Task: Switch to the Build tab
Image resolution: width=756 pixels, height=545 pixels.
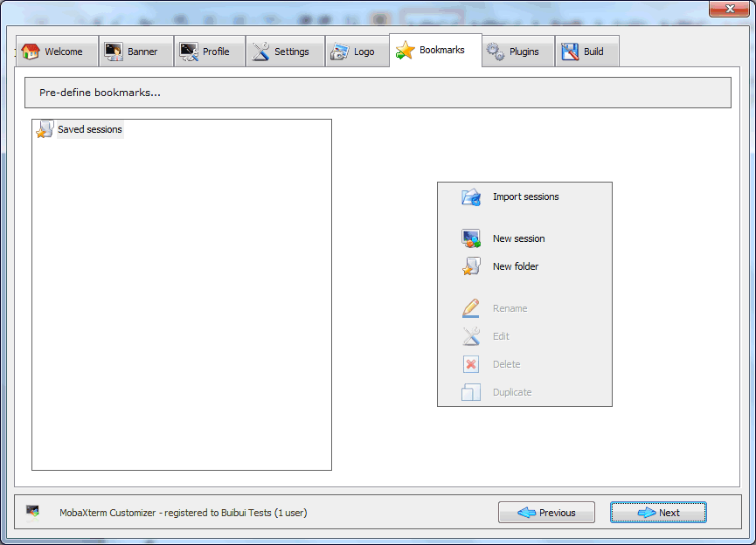Action: tap(586, 51)
